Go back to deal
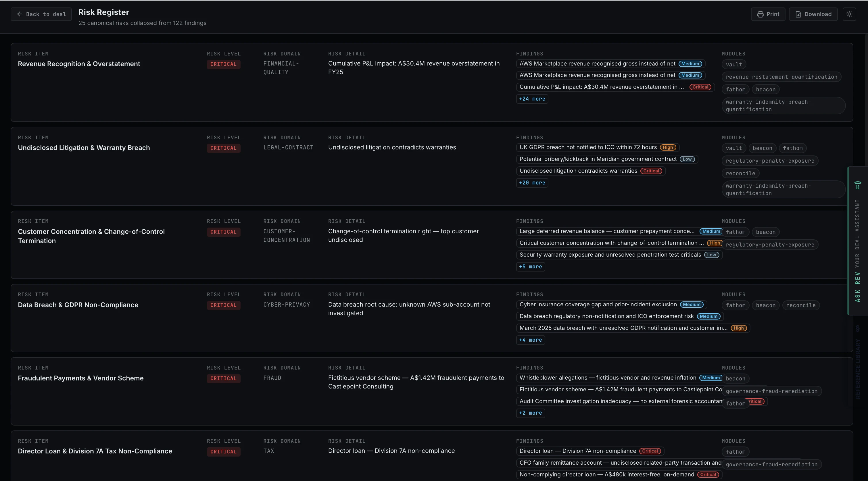 [x=41, y=14]
